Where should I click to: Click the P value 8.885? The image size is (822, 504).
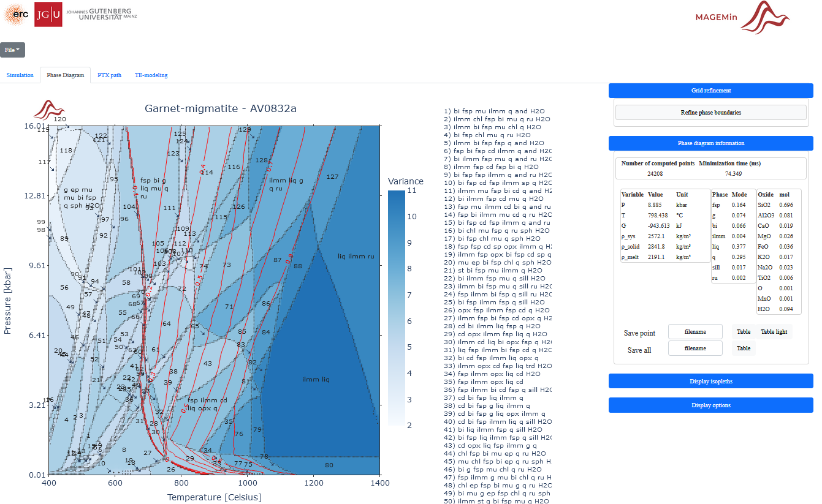point(656,206)
